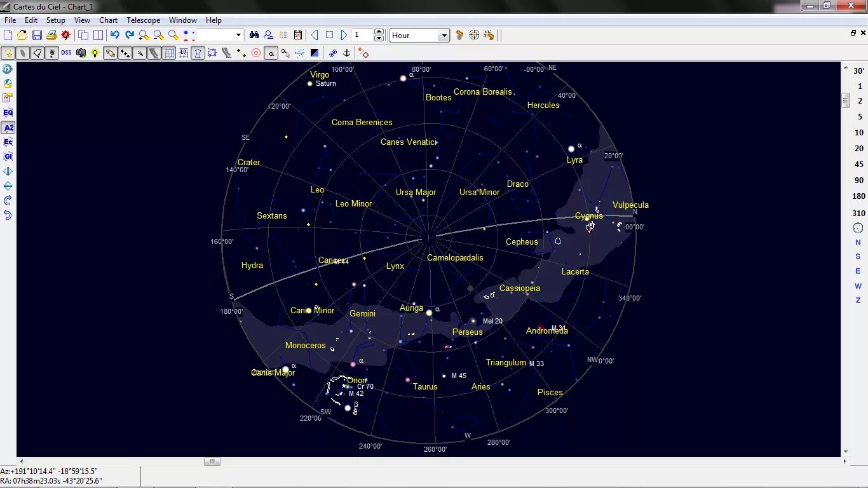Screen dimensions: 868x488
Task: Click the time step number field
Action: [363, 35]
